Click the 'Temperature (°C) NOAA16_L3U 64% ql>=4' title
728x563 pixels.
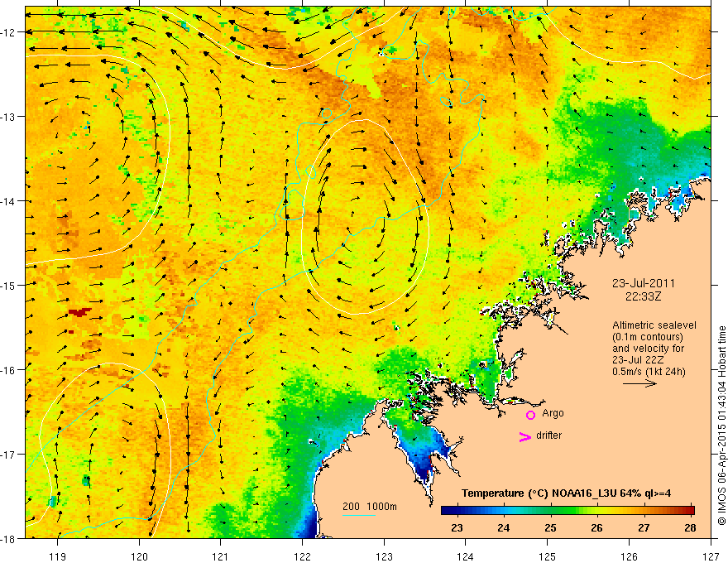(566, 493)
